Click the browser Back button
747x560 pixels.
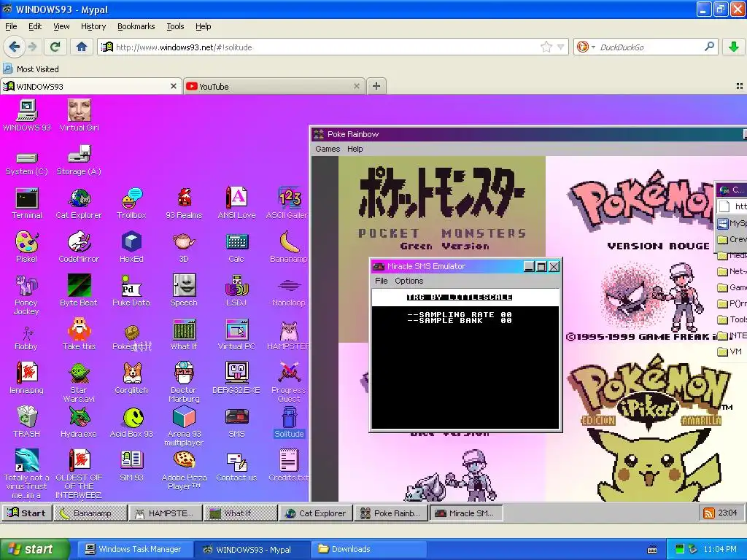point(14,47)
